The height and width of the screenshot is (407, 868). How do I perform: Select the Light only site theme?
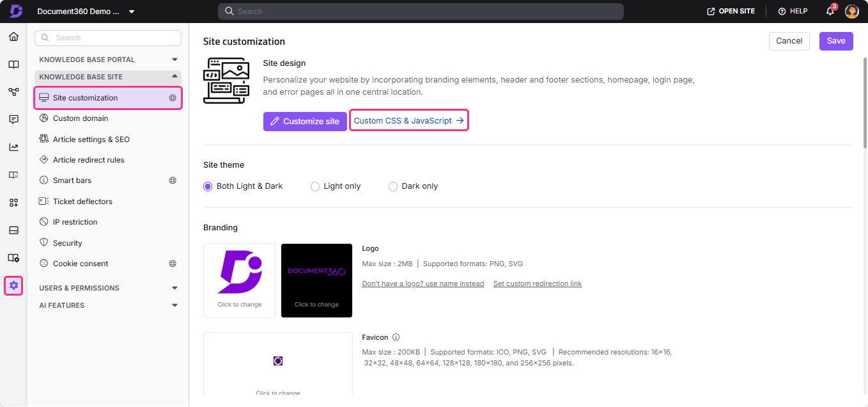[x=315, y=186]
